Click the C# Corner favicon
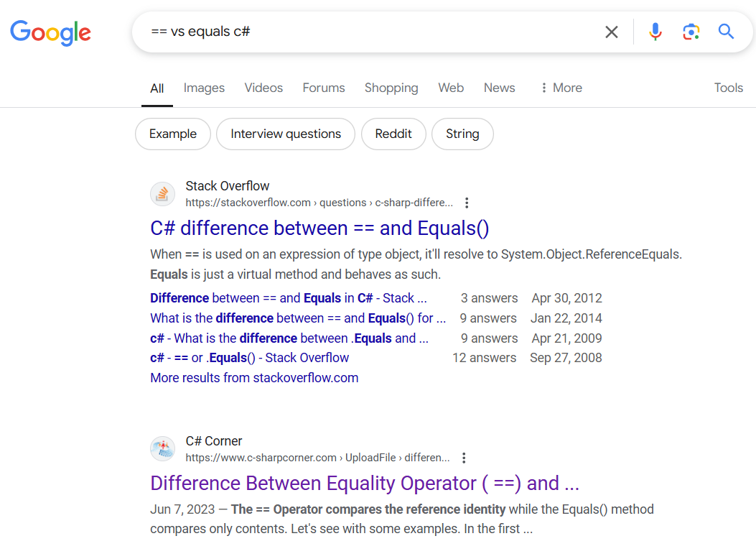The width and height of the screenshot is (756, 559). tap(163, 449)
